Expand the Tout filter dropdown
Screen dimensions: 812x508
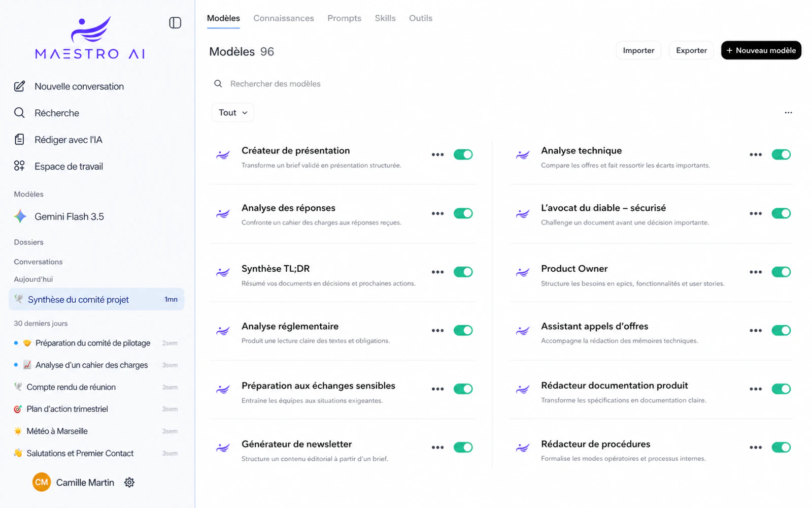click(x=233, y=113)
